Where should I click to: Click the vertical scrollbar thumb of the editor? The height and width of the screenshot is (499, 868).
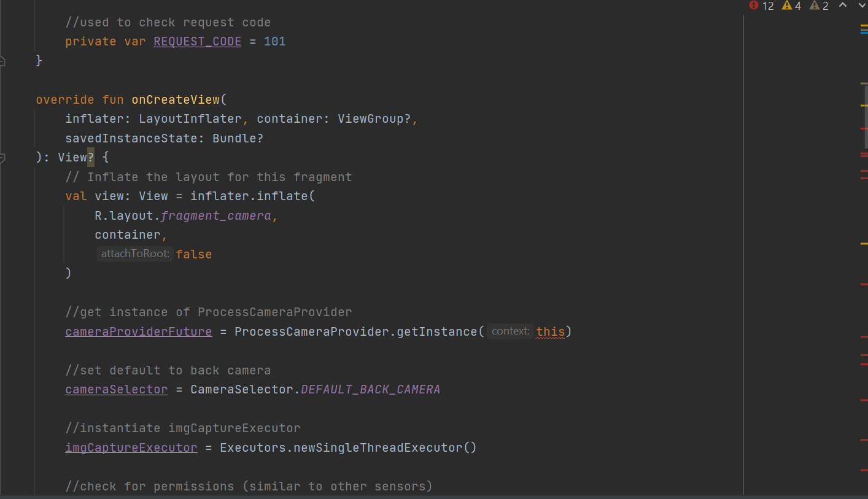tap(866, 117)
